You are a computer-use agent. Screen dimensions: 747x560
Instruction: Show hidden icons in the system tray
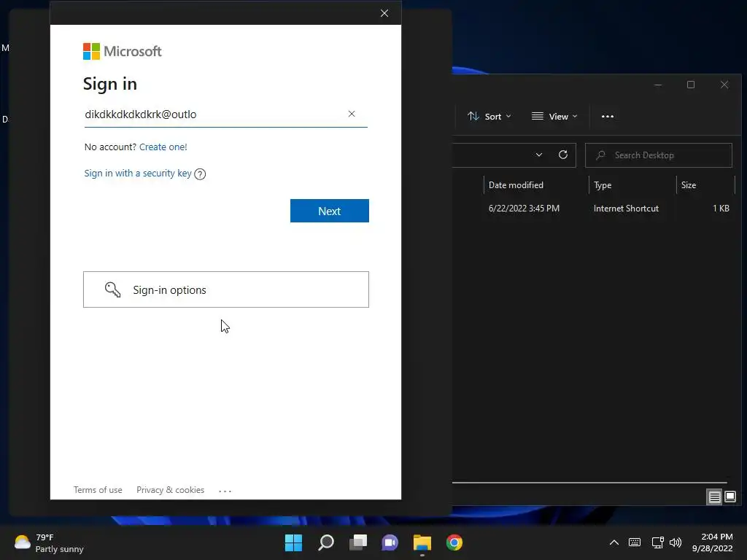[614, 542]
